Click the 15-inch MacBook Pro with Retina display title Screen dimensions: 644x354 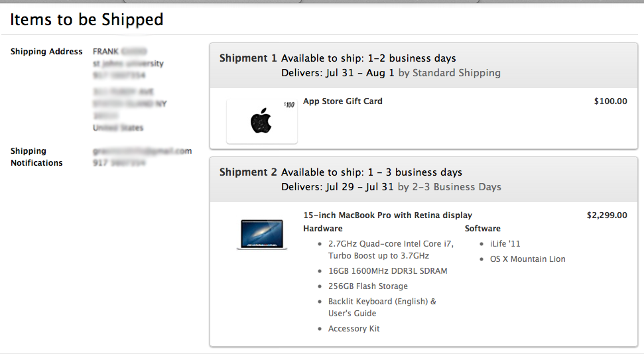coord(387,215)
